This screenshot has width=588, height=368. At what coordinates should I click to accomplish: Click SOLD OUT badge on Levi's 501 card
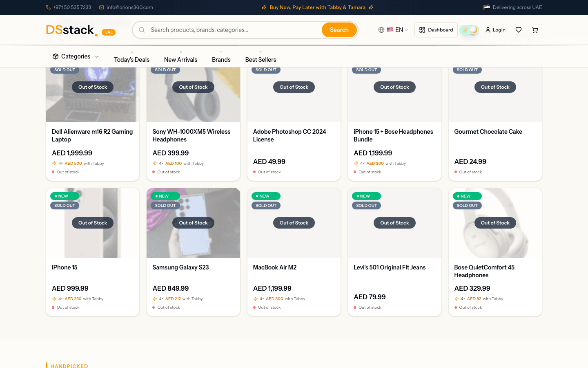[x=366, y=206]
